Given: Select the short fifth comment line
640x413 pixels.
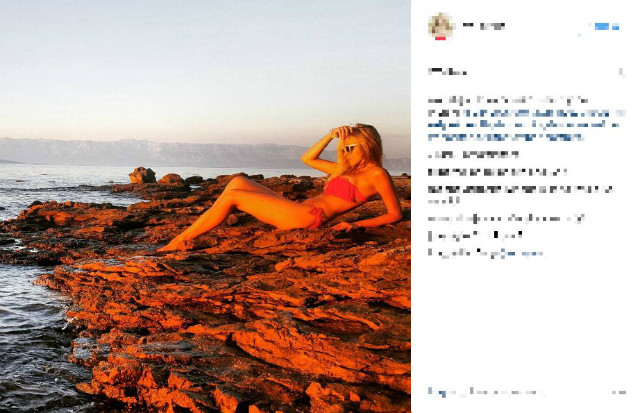Looking at the screenshot, I should (x=475, y=235).
